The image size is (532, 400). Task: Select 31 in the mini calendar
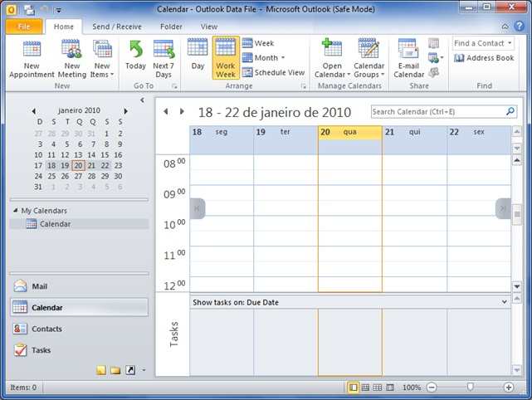pos(38,187)
